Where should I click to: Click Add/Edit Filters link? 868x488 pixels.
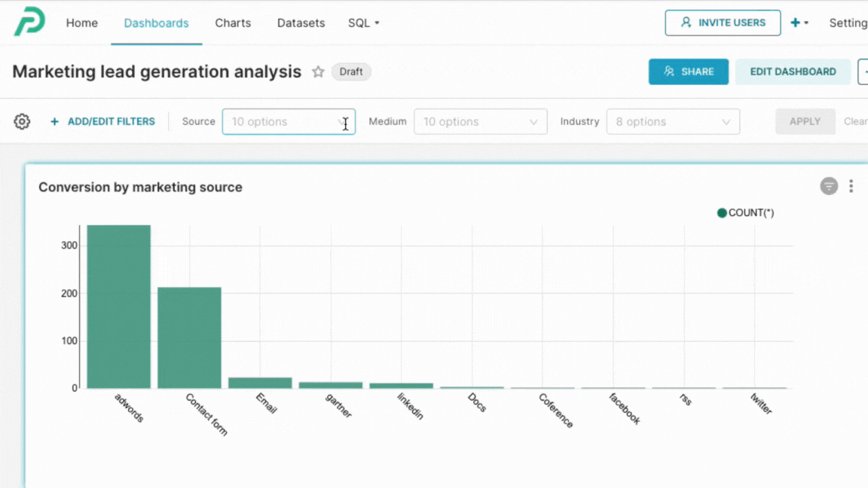tap(103, 121)
